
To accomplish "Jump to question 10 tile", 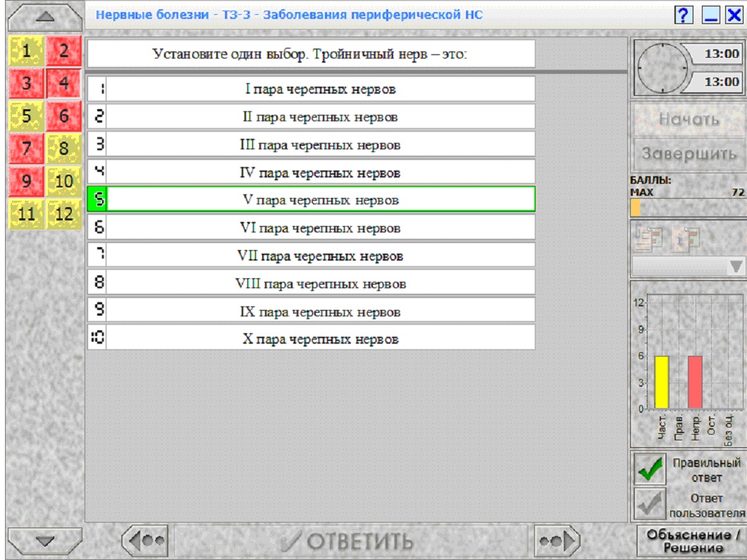I will [x=64, y=181].
